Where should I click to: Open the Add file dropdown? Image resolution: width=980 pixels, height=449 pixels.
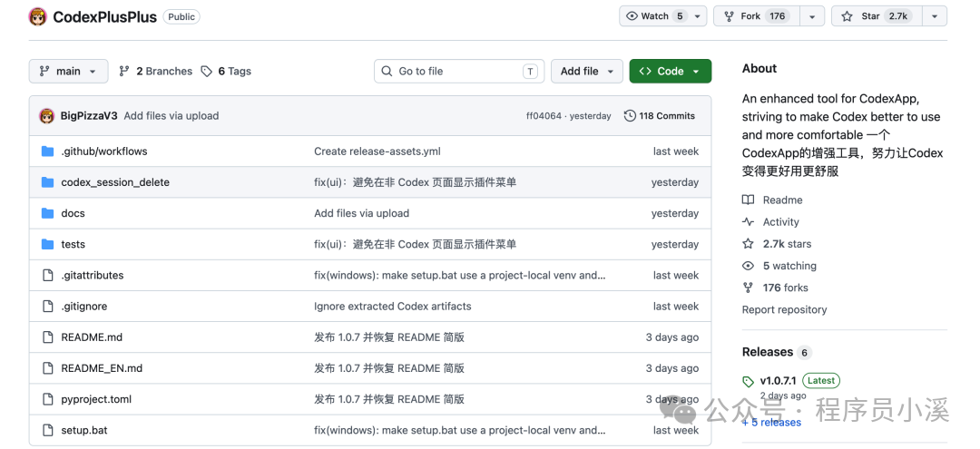tap(586, 71)
